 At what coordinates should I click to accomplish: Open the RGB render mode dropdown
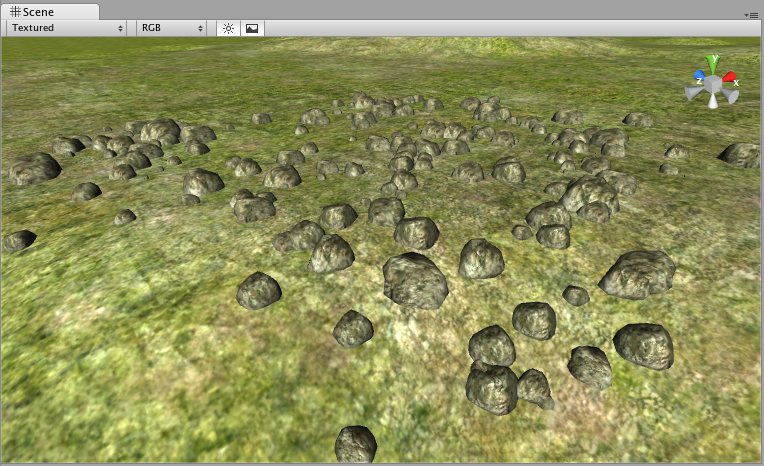click(172, 28)
